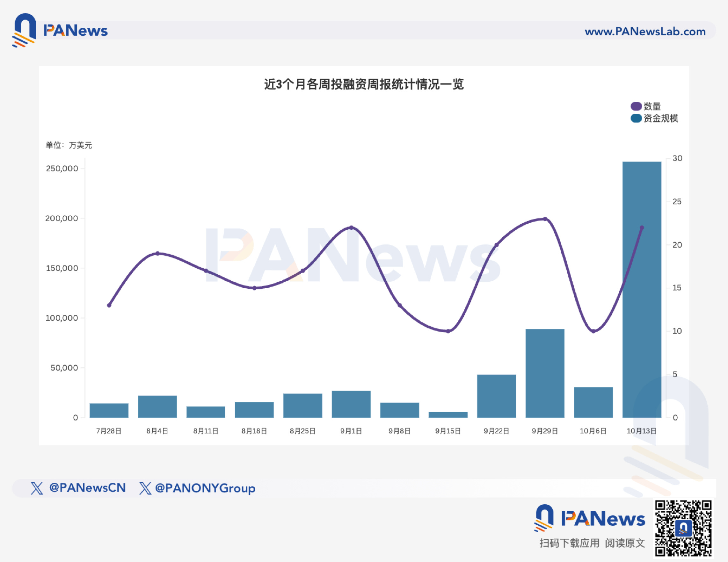
Task: Click the QR code at bottom right
Action: tap(683, 528)
